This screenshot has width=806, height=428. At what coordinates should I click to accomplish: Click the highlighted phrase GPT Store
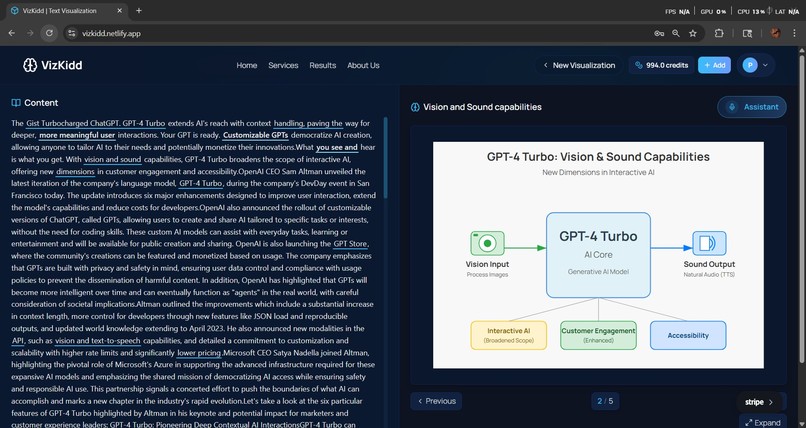tap(351, 244)
